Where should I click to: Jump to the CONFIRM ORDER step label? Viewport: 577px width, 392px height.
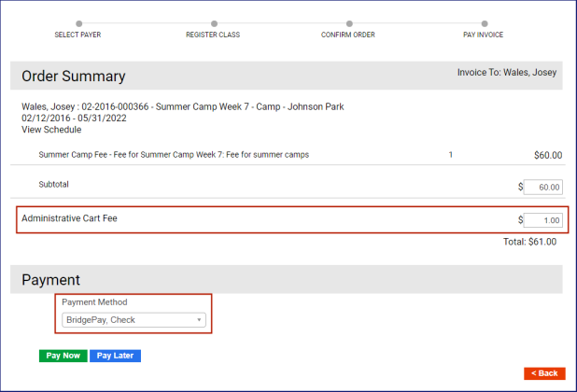click(348, 35)
